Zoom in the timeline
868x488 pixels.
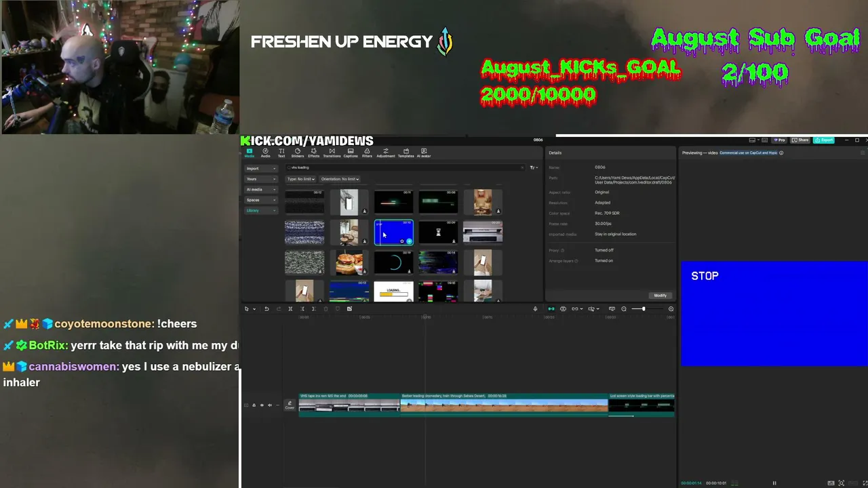coord(671,309)
